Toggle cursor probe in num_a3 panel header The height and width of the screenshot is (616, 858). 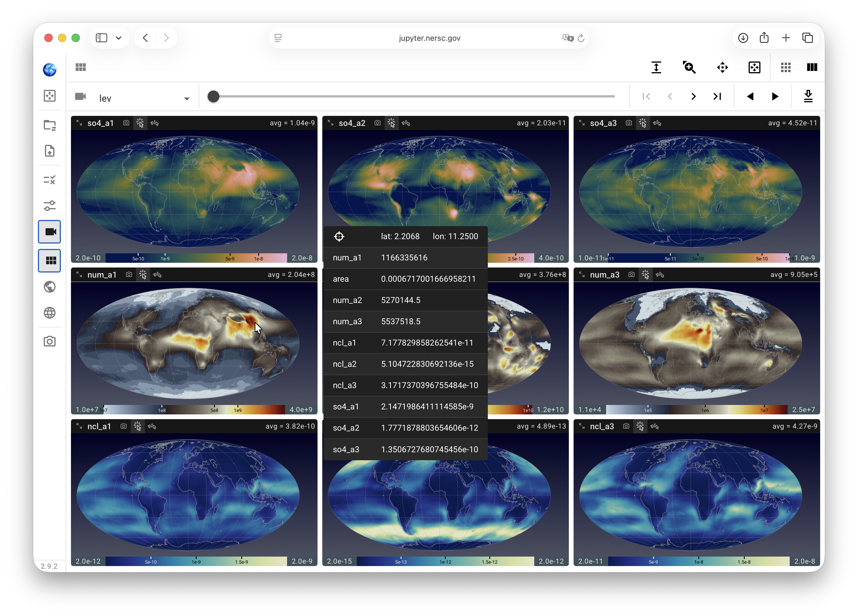point(645,275)
